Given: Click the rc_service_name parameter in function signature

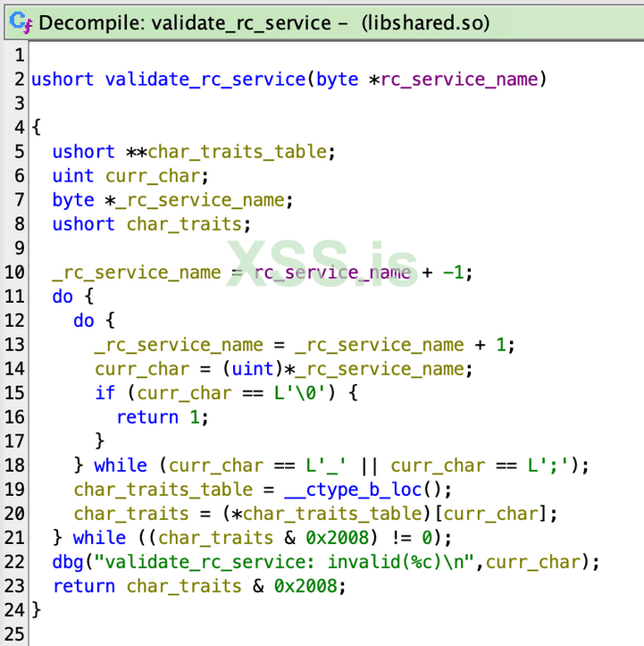Looking at the screenshot, I should coord(459,79).
